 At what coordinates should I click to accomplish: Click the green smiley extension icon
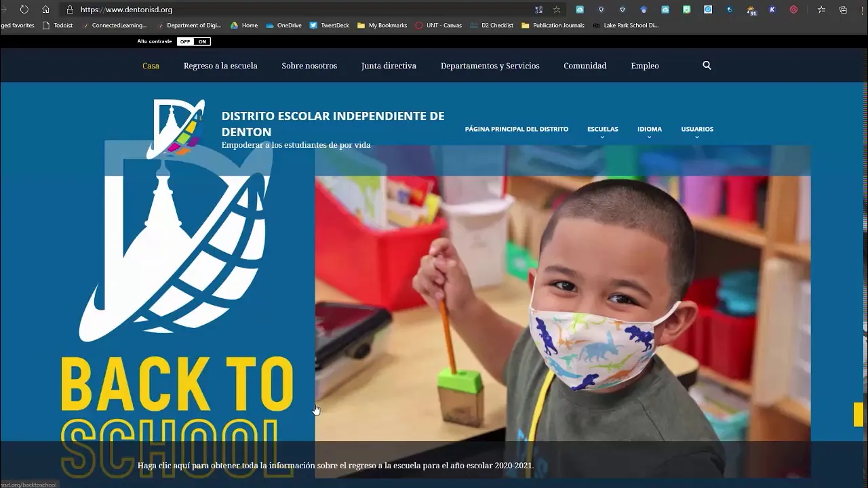tap(687, 9)
